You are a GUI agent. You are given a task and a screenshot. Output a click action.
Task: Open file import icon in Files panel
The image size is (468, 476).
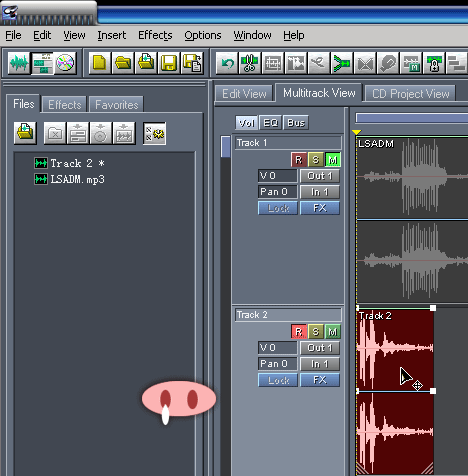tap(25, 133)
